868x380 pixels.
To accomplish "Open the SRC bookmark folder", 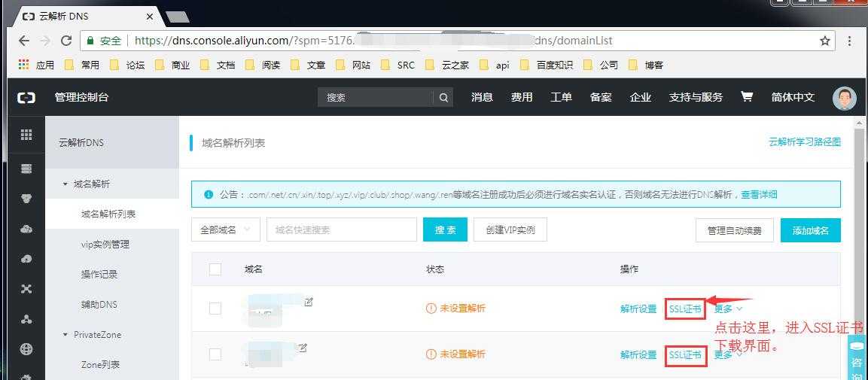I will [397, 65].
